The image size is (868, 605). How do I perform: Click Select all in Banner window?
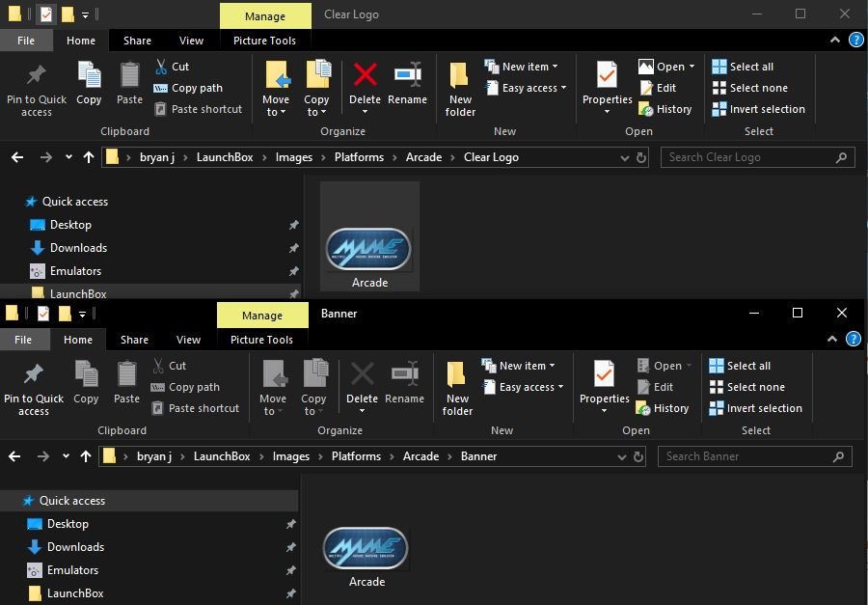tap(740, 366)
